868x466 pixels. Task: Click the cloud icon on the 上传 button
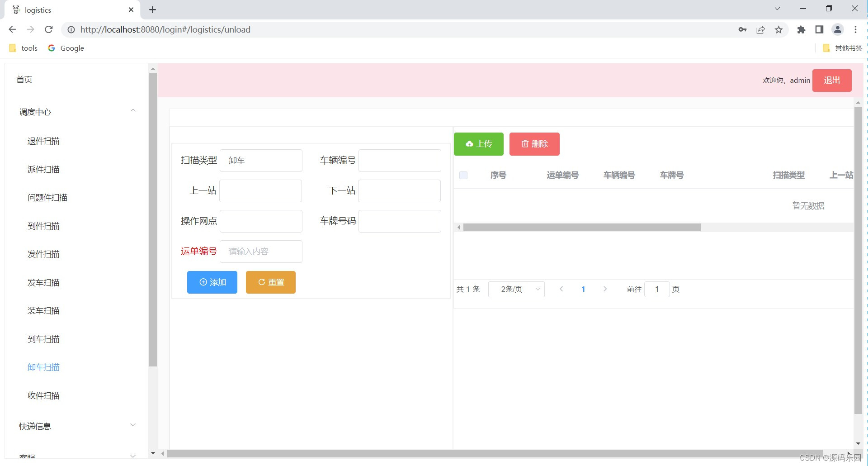tap(470, 144)
